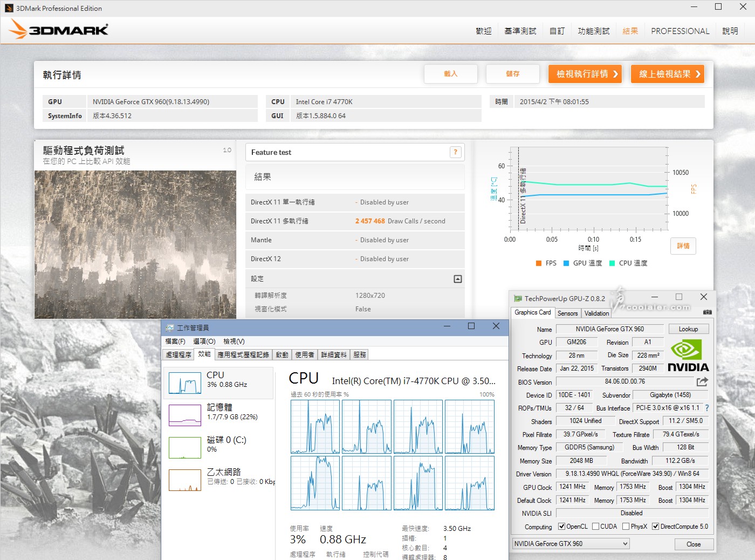
Task: Select the Disk 0 (C:) graph item
Action: (185, 448)
